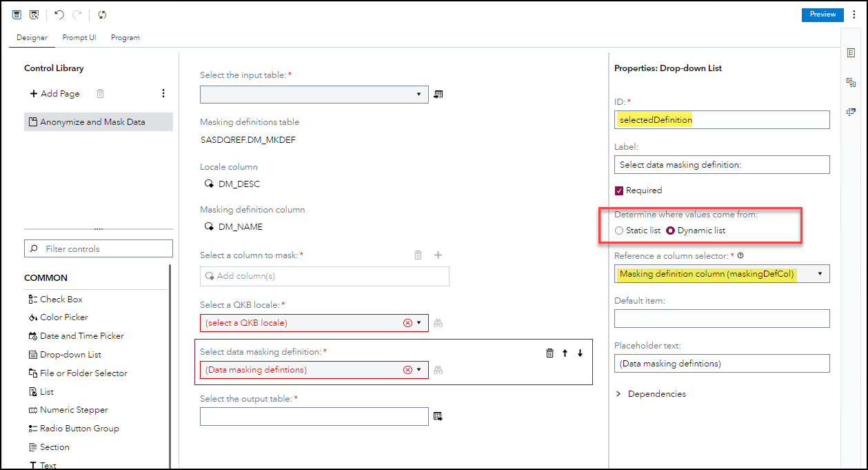The image size is (868, 470).
Task: Switch to the Program tab
Action: 125,37
